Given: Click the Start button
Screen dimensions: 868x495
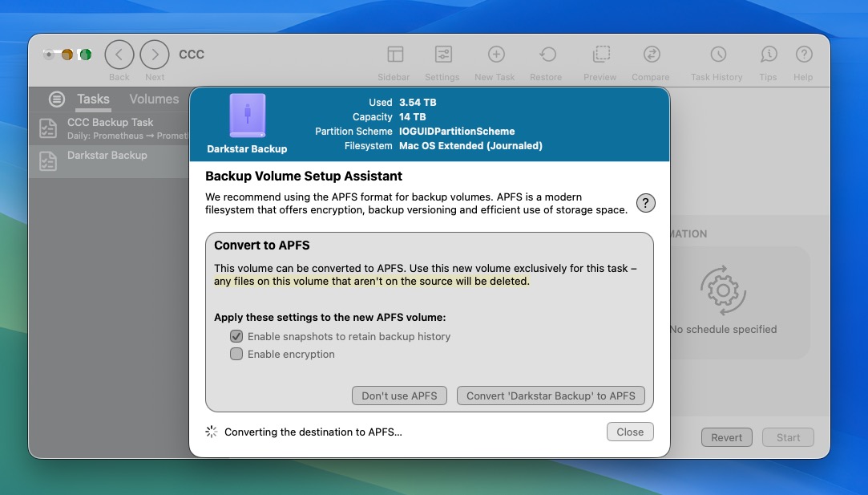Looking at the screenshot, I should pyautogui.click(x=788, y=437).
